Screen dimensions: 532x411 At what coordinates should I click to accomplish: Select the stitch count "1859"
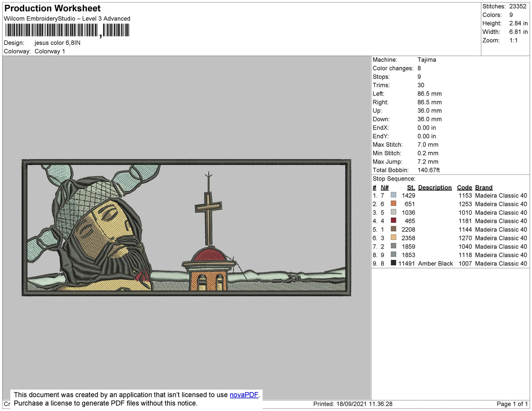(408, 247)
